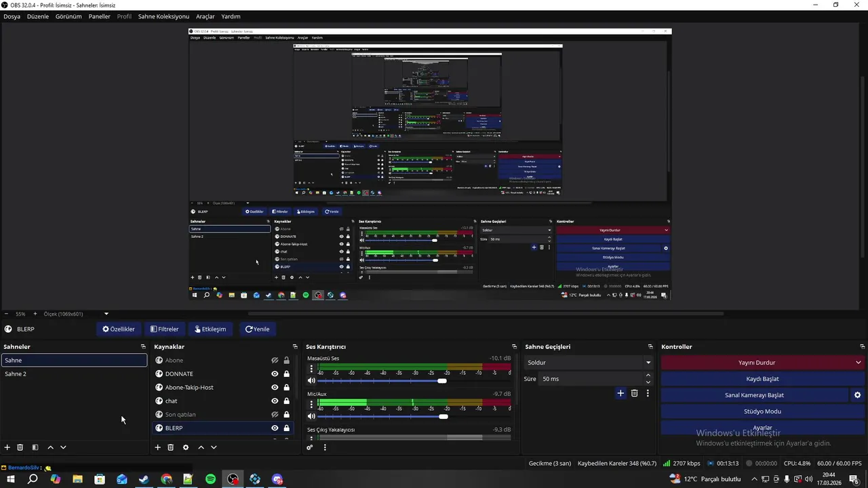Open virtual camera settings gear
The width and height of the screenshot is (868, 488).
[857, 395]
